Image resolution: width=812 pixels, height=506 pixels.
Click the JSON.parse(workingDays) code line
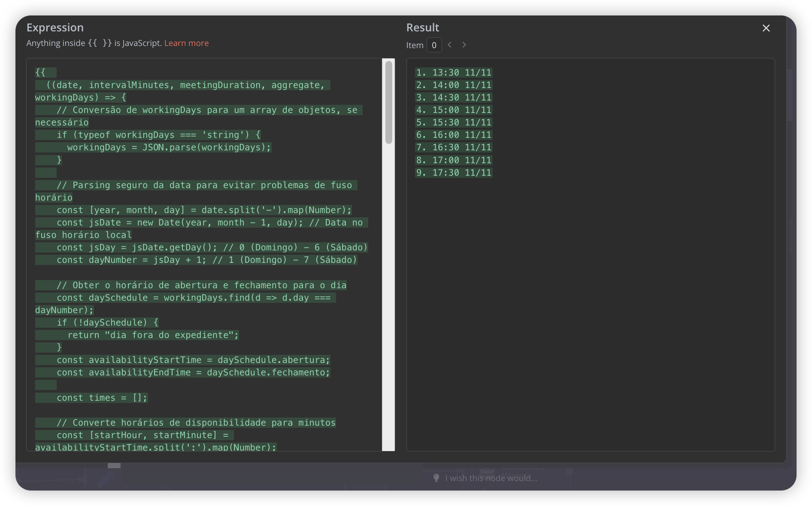pos(169,147)
